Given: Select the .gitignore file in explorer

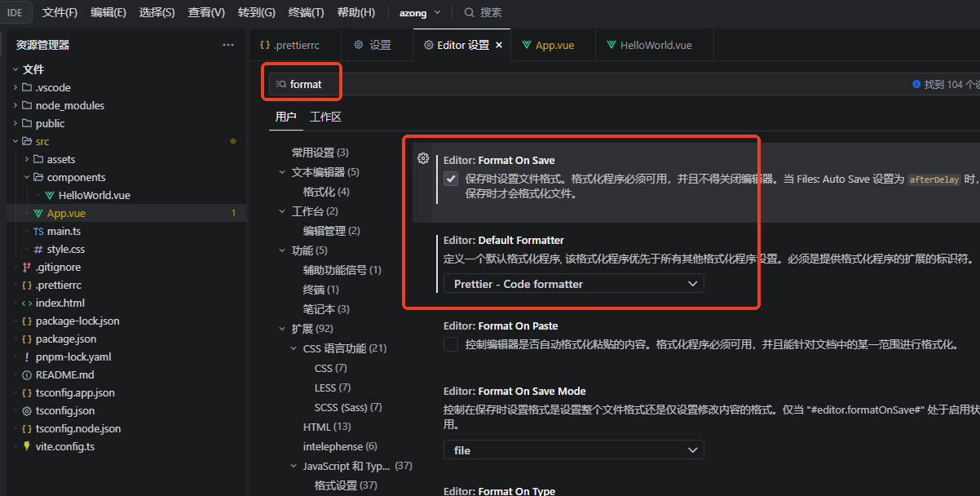Looking at the screenshot, I should click(x=58, y=267).
